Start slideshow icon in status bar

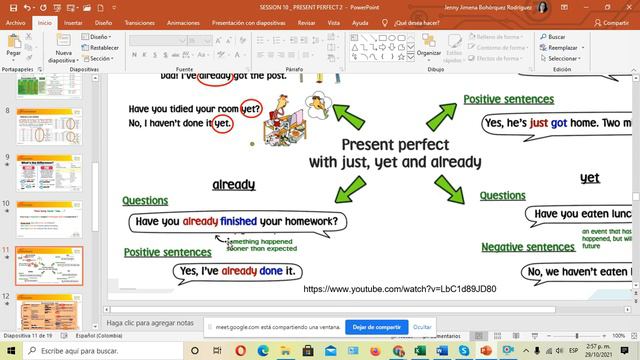pos(535,336)
